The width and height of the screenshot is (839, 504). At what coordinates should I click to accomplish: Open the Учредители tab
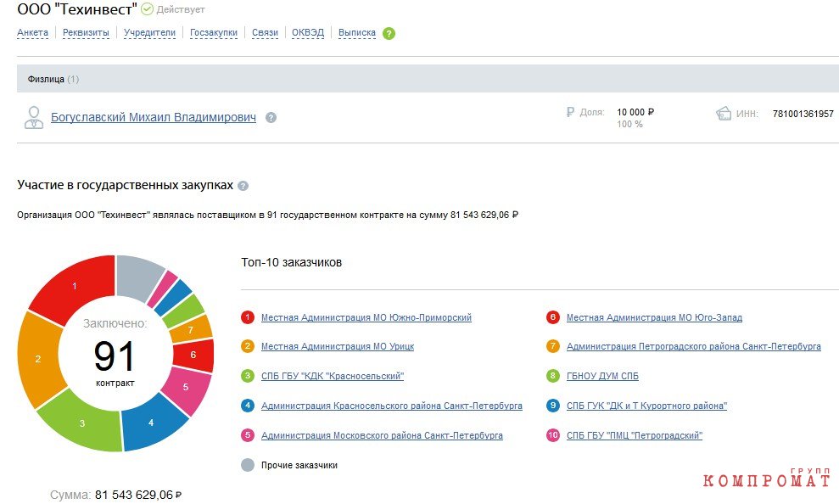tap(149, 32)
